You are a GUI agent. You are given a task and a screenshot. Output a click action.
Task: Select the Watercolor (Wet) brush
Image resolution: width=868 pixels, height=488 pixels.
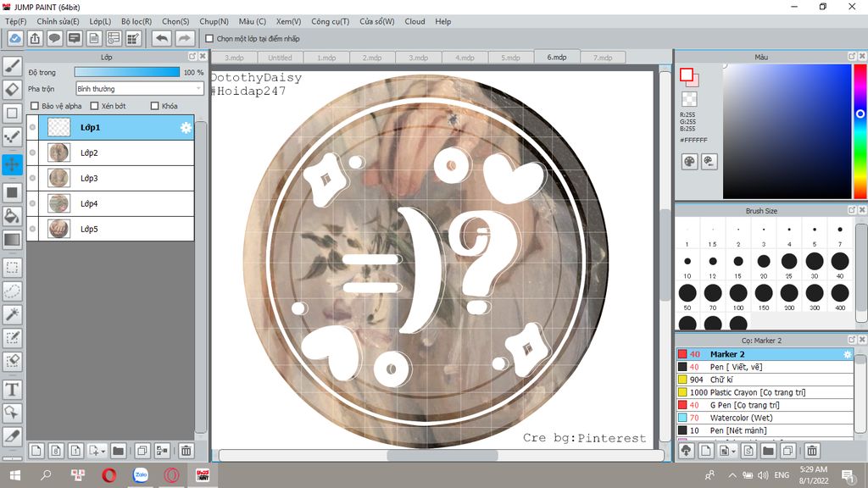(x=765, y=418)
